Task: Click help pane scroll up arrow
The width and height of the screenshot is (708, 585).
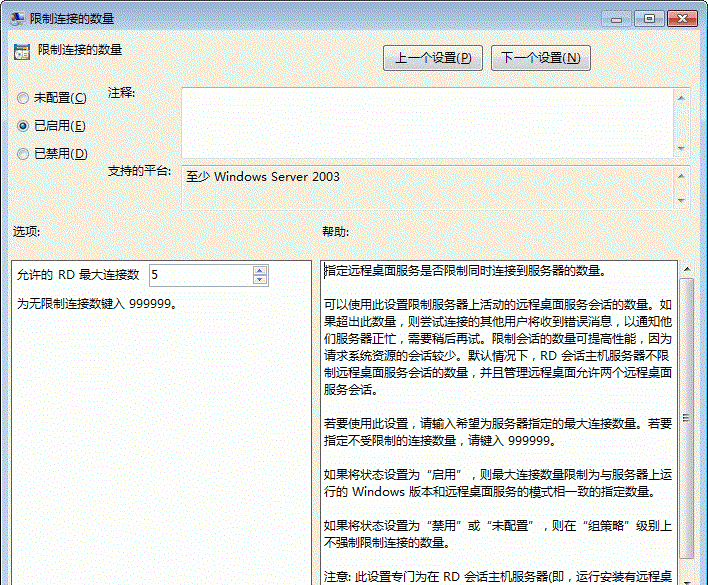Action: coord(687,269)
